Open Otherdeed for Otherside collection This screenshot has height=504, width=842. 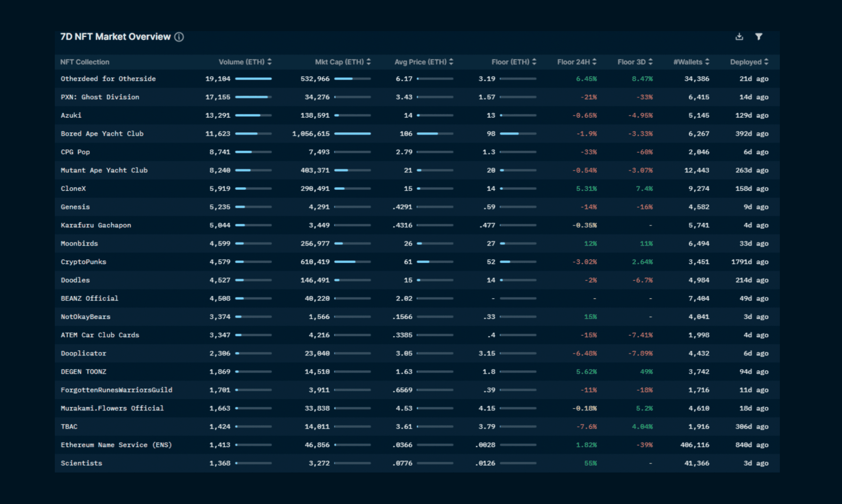click(x=108, y=79)
